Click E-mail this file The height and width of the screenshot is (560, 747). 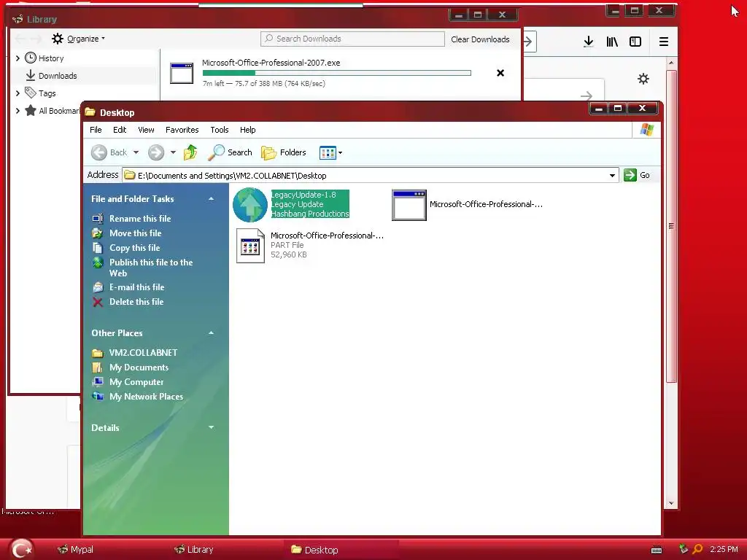136,287
